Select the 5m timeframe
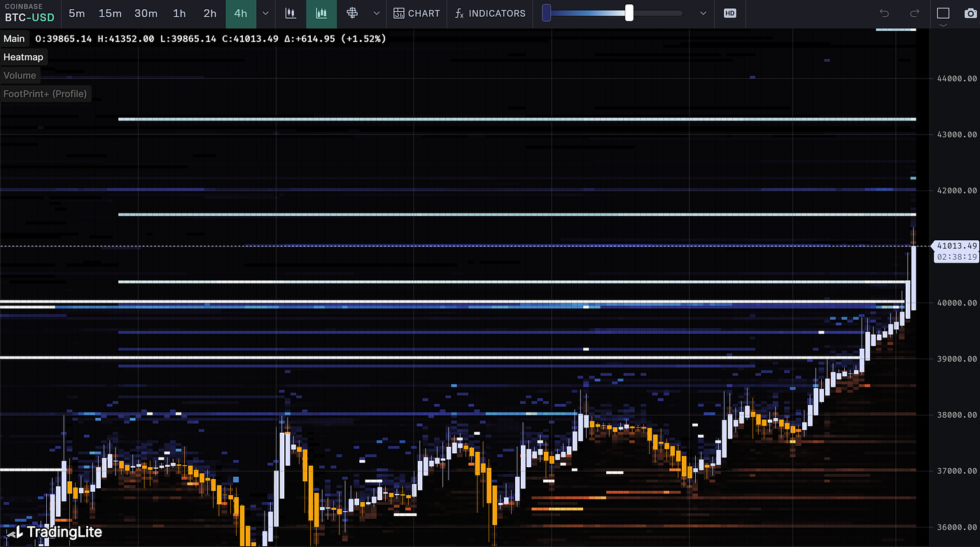This screenshot has width=980, height=547. pos(77,13)
